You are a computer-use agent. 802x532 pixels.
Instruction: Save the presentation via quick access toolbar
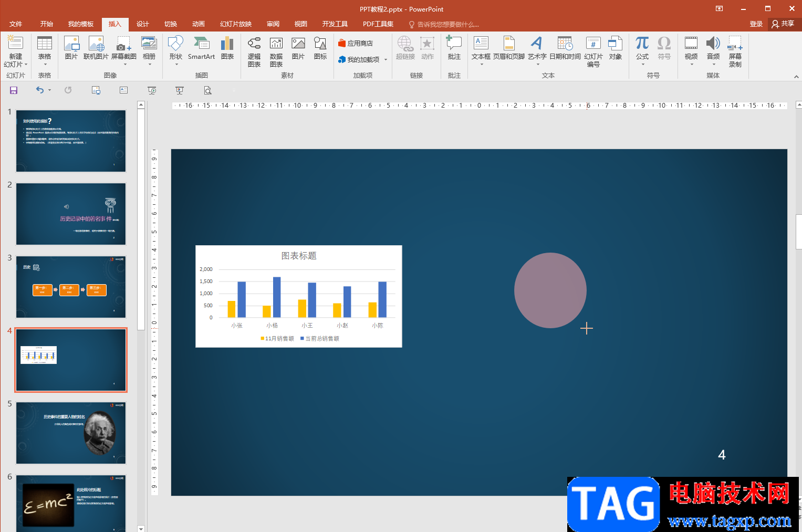(x=14, y=90)
